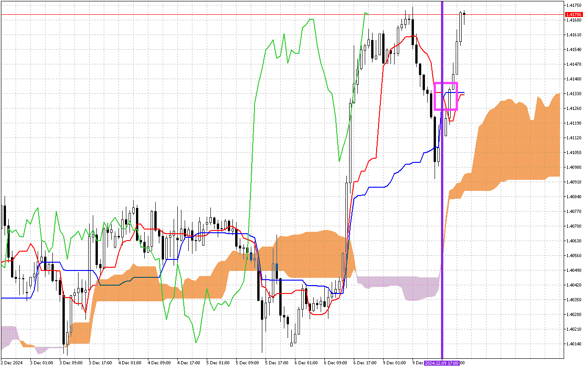Pick price level 1.40980 on the axis
Image resolution: width=588 pixels, height=368 pixels.
tap(573, 167)
